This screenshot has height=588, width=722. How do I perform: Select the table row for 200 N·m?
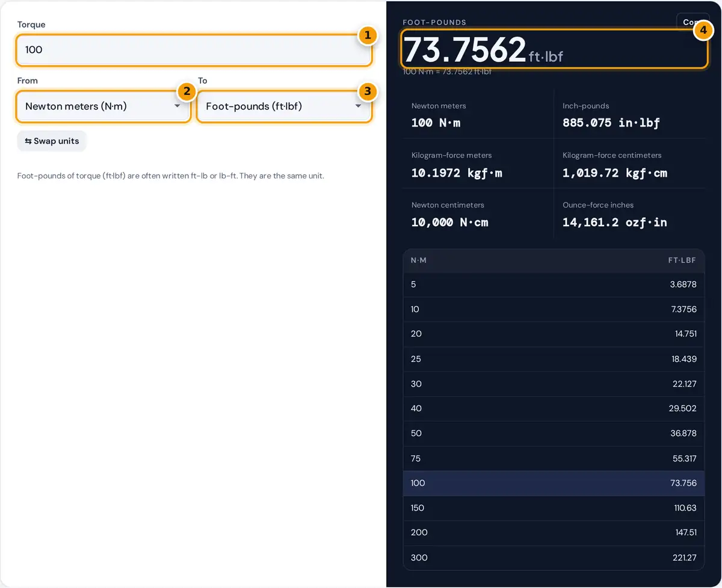pos(554,533)
